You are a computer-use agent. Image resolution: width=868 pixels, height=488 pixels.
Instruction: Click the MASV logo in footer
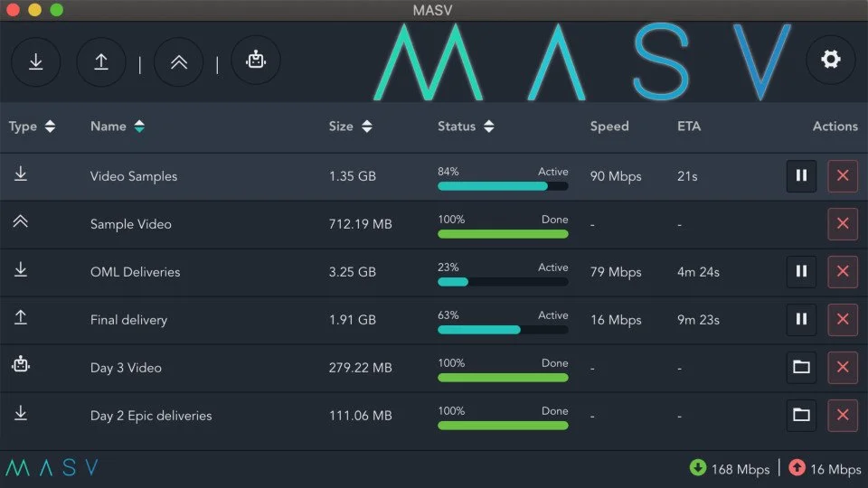[52, 467]
